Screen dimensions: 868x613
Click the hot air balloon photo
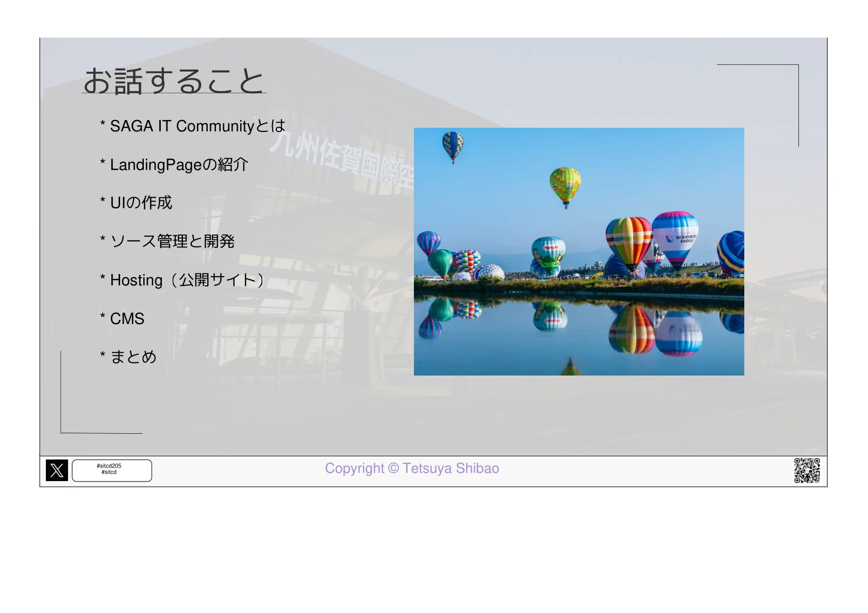[579, 251]
